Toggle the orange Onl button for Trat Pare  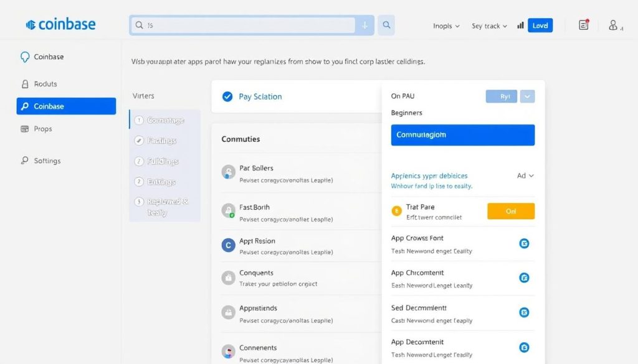pyautogui.click(x=511, y=212)
